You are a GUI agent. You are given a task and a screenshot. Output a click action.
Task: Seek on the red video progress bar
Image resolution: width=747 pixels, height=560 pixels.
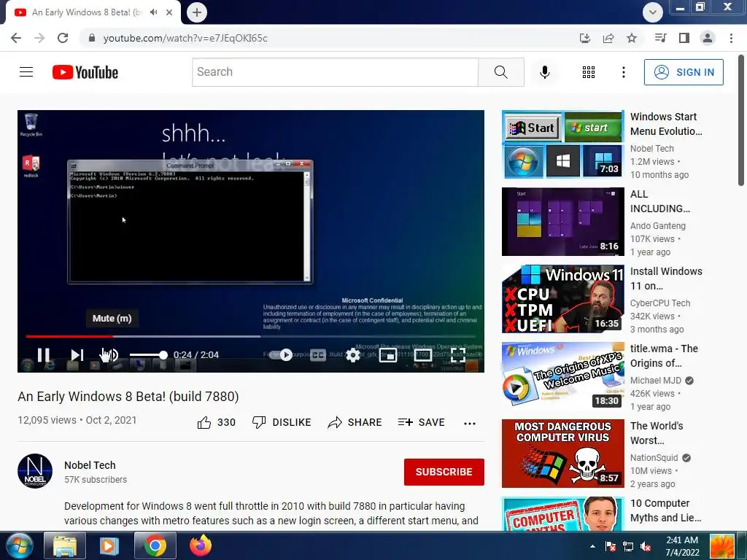click(x=251, y=336)
